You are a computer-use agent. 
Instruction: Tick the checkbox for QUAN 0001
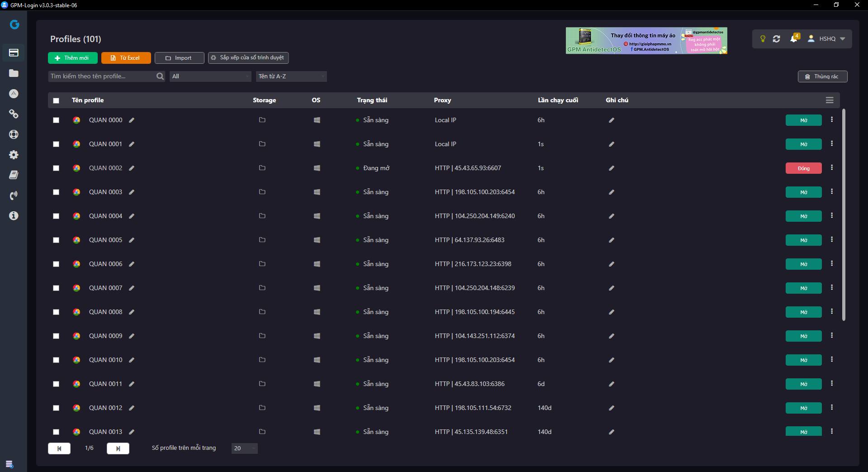(56, 144)
